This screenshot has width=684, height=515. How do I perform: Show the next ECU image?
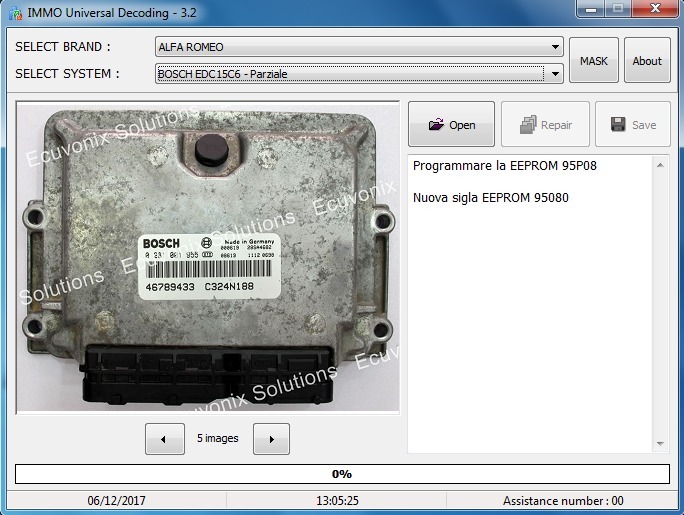click(271, 439)
